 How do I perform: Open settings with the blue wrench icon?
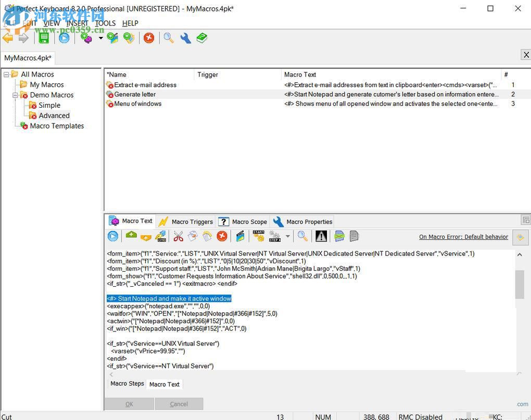click(185, 38)
